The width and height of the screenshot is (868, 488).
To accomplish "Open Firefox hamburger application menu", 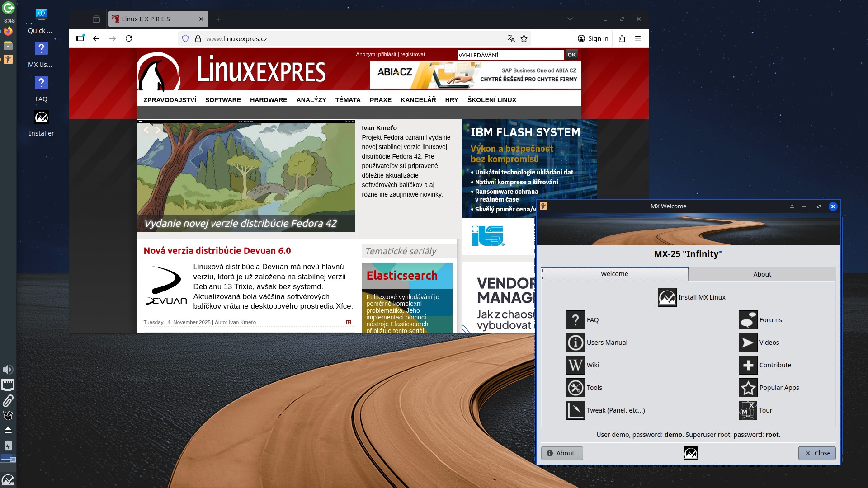I will 637,38.
